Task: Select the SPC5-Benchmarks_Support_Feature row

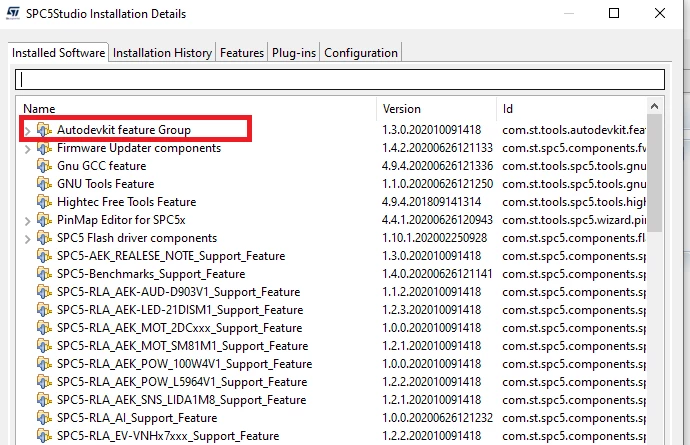Action: tap(331, 274)
